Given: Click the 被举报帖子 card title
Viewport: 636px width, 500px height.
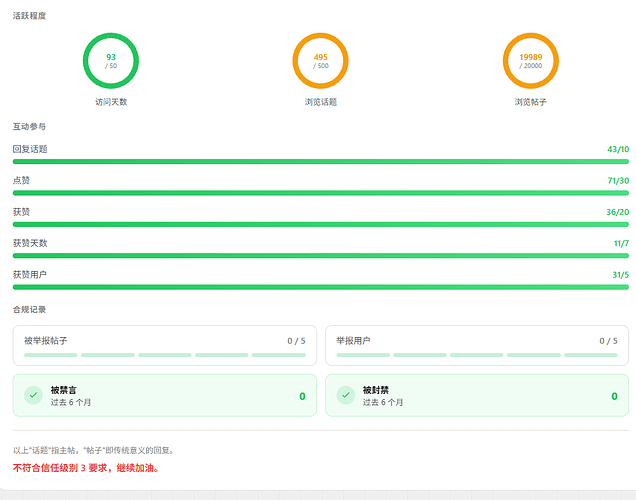Looking at the screenshot, I should click(x=45, y=341).
